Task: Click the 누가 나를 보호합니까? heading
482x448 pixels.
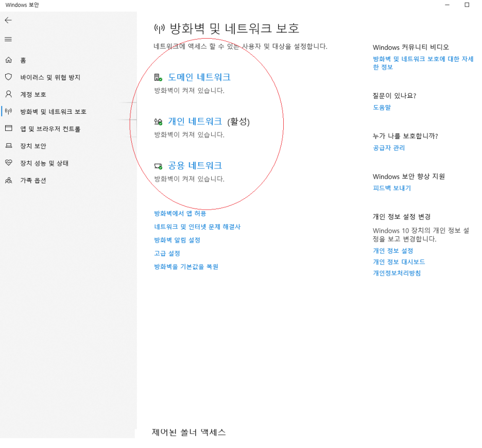Action: pos(405,136)
